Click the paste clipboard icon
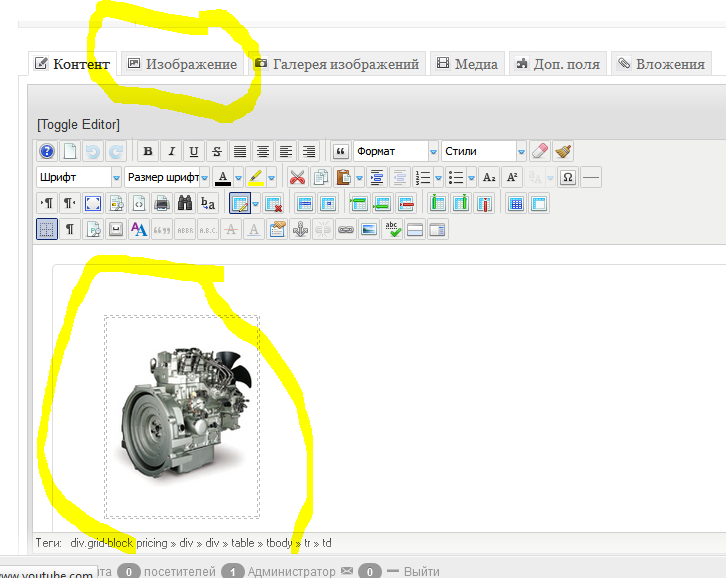 point(344,177)
